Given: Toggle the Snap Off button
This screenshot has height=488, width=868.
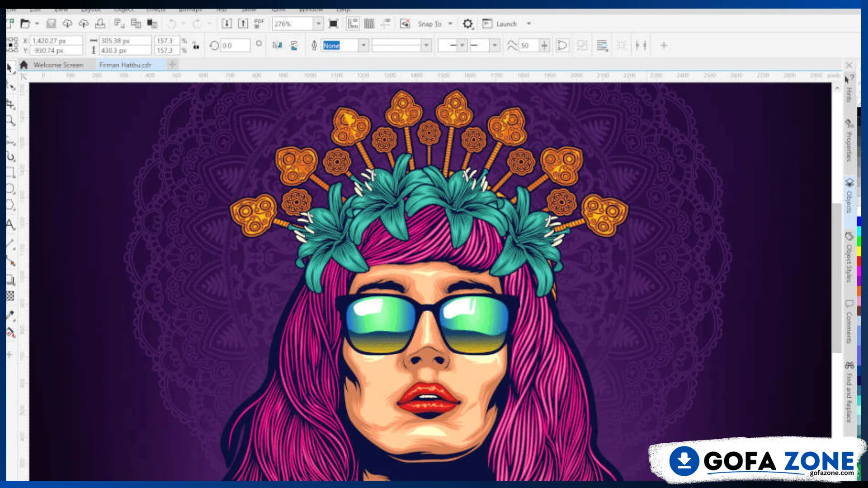Looking at the screenshot, I should coord(405,23).
